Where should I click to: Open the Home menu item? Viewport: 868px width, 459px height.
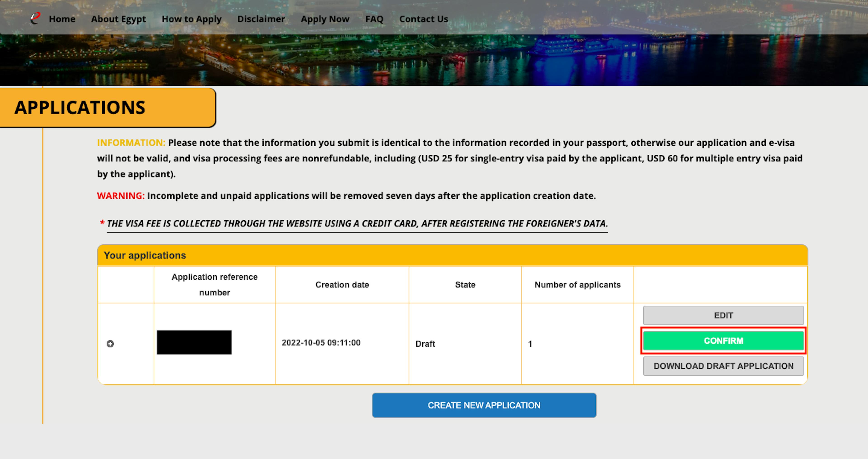click(62, 19)
